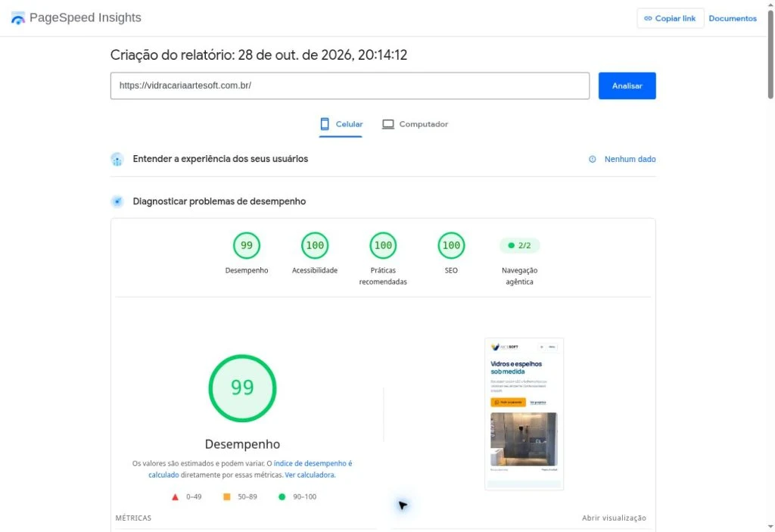775x532 pixels.
Task: Click the chain-link icon in Copiar link
Action: point(648,18)
